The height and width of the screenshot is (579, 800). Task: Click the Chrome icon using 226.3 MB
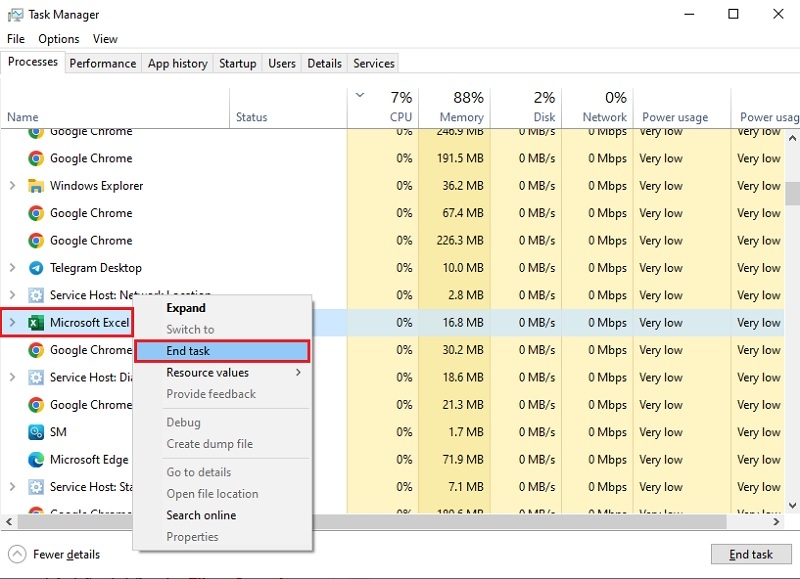pos(36,240)
